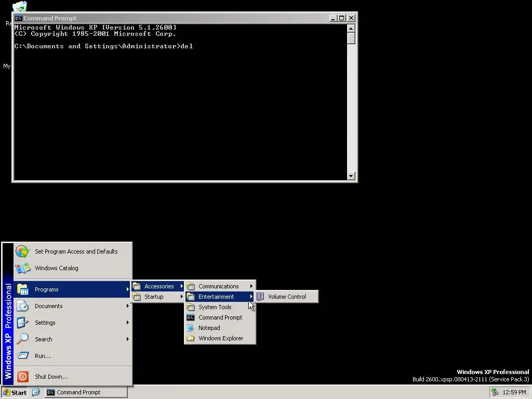Click the Documents icon
Viewport: 532px width, 399px height.
coord(22,306)
